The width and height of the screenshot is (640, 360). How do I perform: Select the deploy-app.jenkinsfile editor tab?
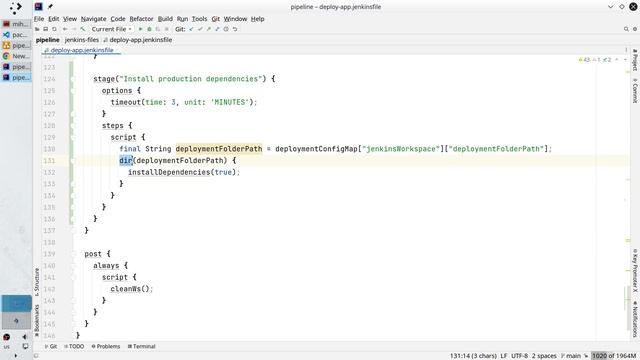(x=82, y=50)
